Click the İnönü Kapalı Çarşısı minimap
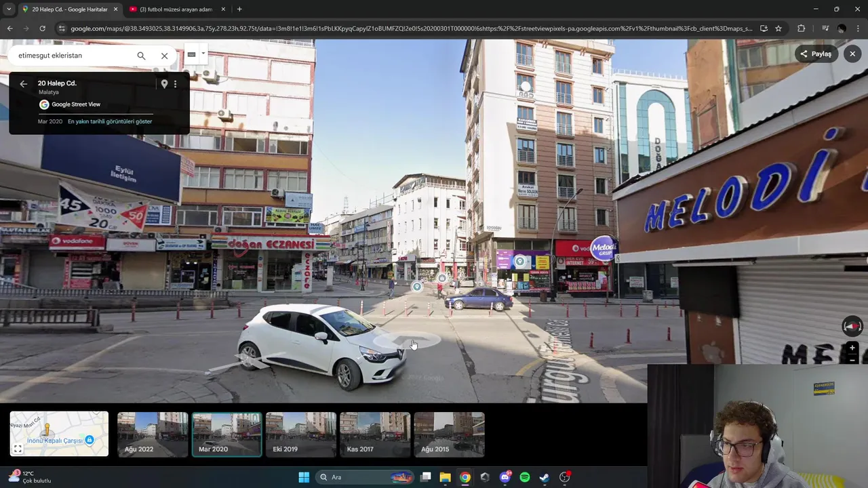 tap(59, 434)
